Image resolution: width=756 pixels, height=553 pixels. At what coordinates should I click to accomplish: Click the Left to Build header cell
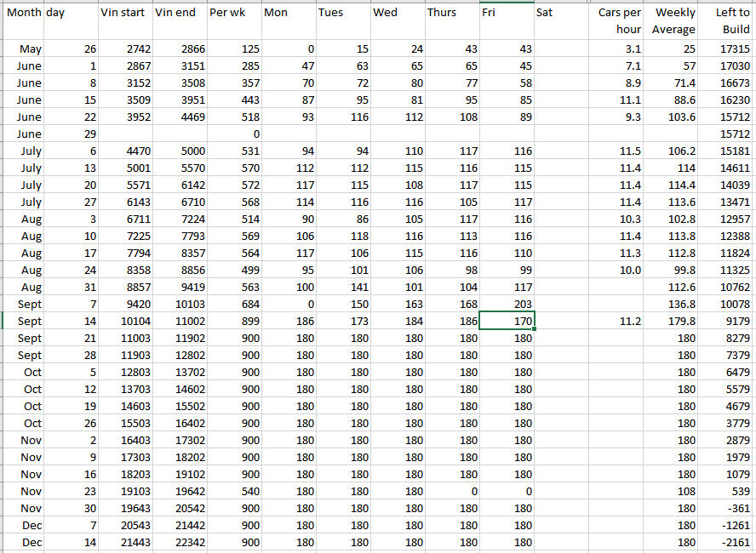click(x=726, y=21)
